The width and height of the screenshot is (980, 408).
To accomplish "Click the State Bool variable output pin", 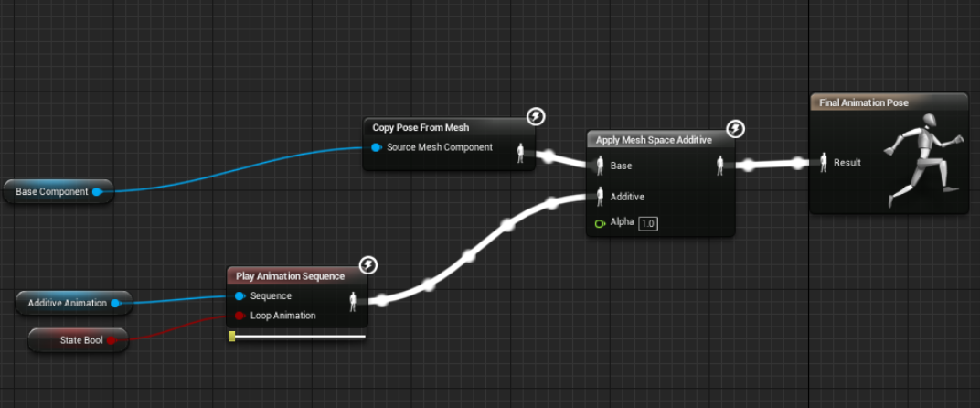I will point(112,340).
